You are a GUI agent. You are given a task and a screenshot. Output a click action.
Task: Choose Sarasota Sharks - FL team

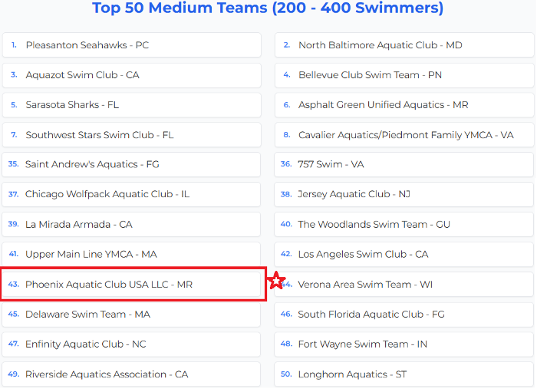point(72,105)
